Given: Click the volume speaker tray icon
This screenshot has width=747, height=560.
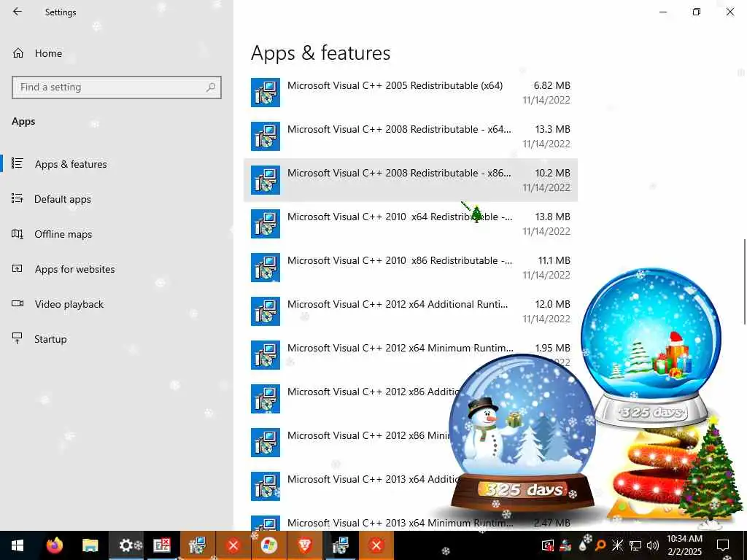Looking at the screenshot, I should (653, 545).
